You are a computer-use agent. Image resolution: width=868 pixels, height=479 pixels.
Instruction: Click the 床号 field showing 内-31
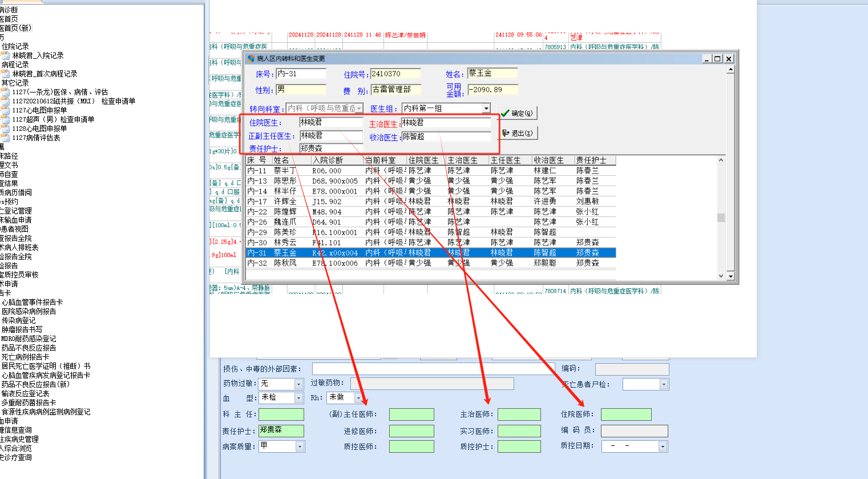tap(301, 74)
